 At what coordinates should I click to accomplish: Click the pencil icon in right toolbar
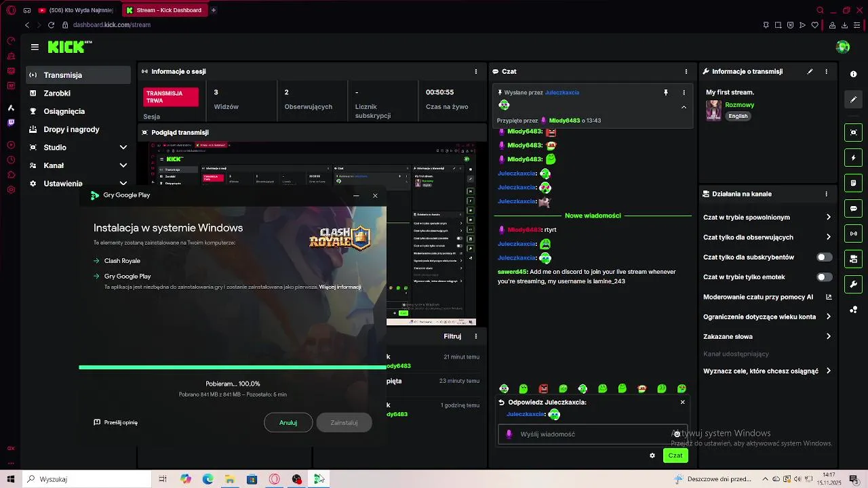click(x=854, y=100)
